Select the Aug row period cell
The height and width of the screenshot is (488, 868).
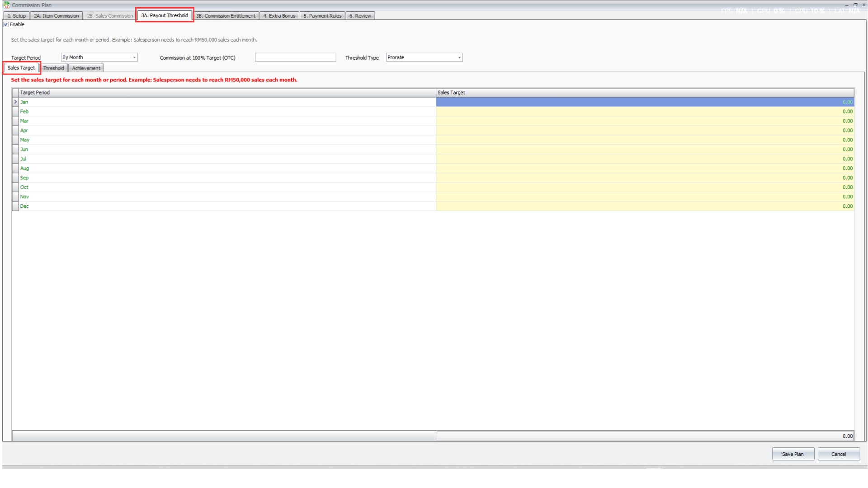tap(227, 169)
